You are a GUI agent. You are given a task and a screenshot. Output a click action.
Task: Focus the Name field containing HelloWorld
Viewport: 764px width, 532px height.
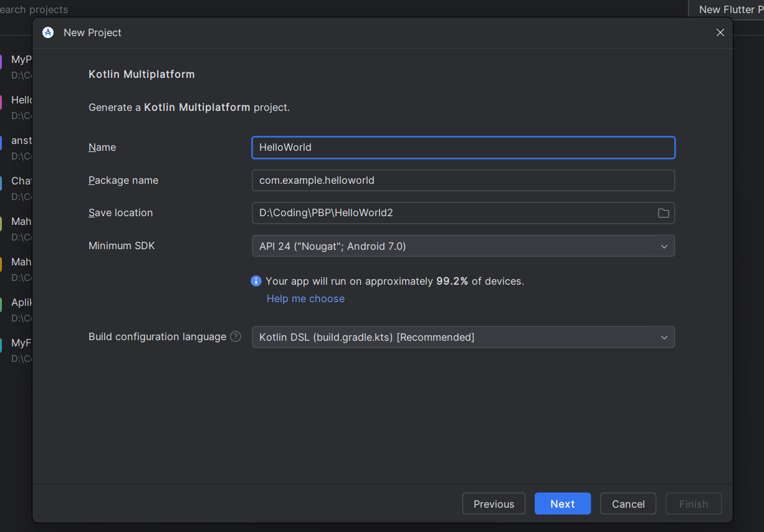point(462,148)
